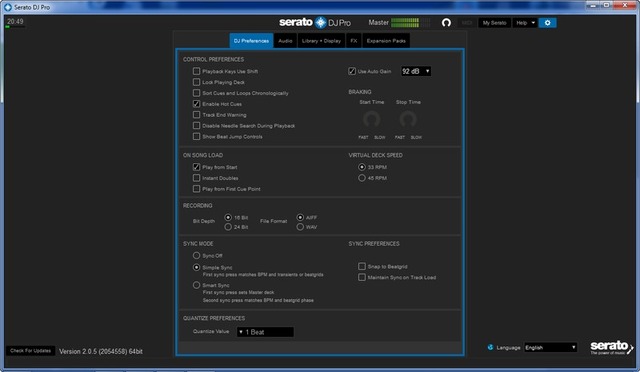The height and width of the screenshot is (372, 640).
Task: Choose AIFF file format
Action: [300, 217]
